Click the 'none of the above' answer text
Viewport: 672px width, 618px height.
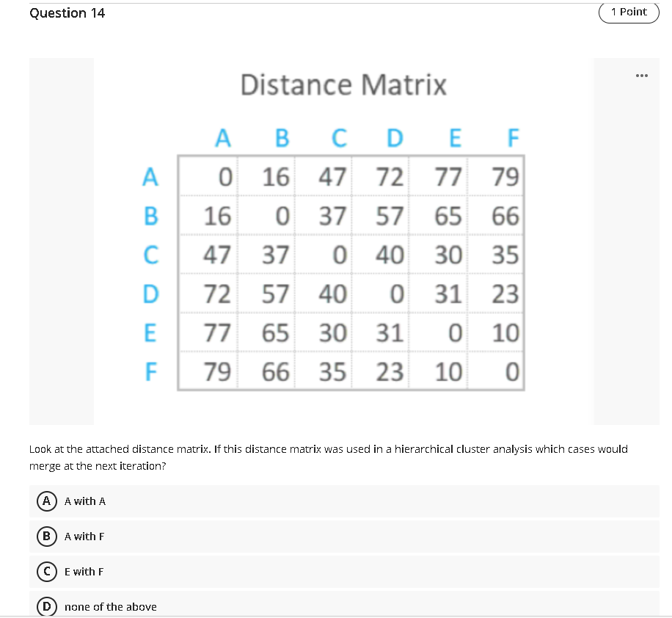pyautogui.click(x=111, y=607)
